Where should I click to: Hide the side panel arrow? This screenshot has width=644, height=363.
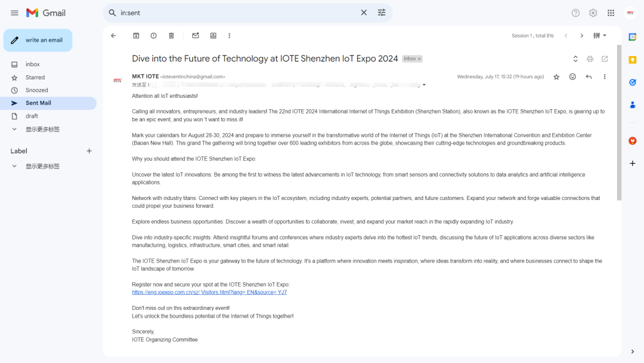[633, 352]
